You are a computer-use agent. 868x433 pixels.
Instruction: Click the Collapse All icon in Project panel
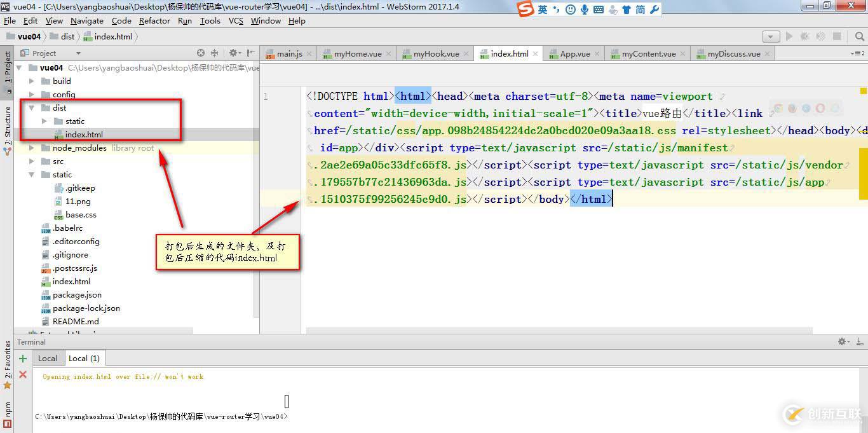[x=214, y=53]
